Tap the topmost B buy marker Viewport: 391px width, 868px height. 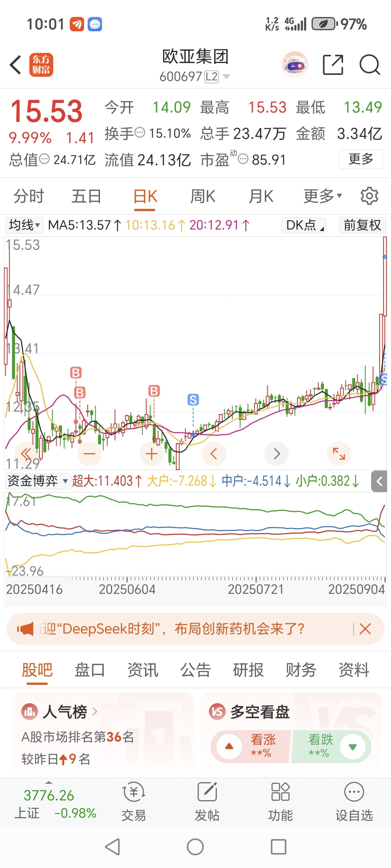point(76,373)
